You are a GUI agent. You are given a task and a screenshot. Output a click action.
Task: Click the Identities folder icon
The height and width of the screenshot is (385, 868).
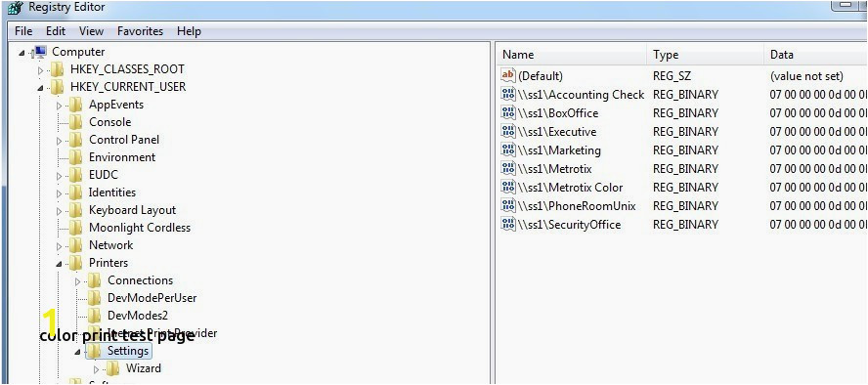pos(76,192)
